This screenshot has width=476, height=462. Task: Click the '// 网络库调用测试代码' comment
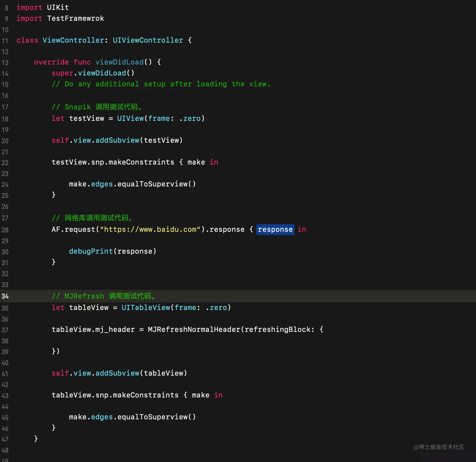point(93,218)
